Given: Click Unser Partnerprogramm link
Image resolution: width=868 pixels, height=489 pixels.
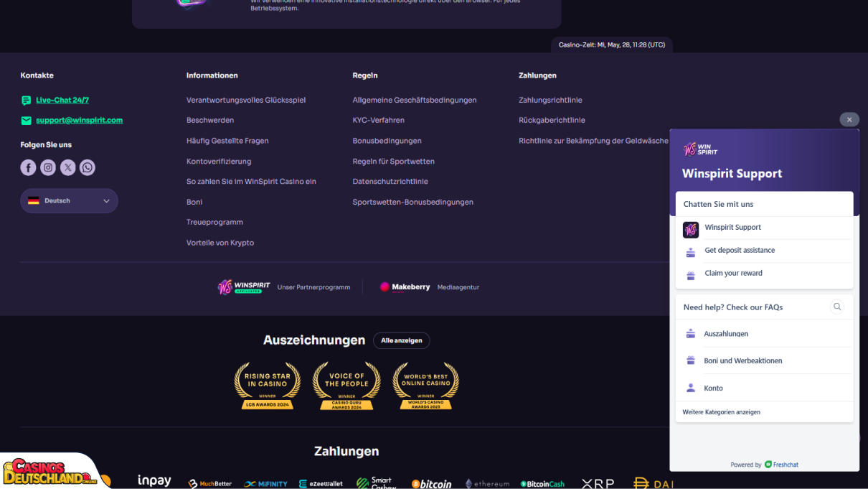Looking at the screenshot, I should pyautogui.click(x=313, y=287).
